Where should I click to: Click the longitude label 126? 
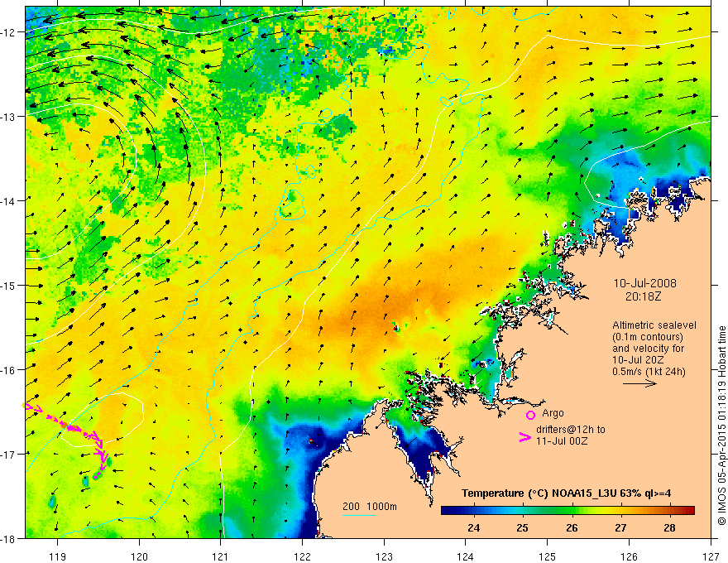[x=629, y=556]
